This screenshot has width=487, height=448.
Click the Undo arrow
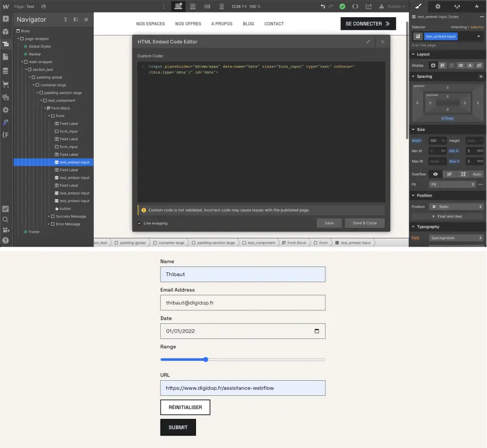pos(323,6)
